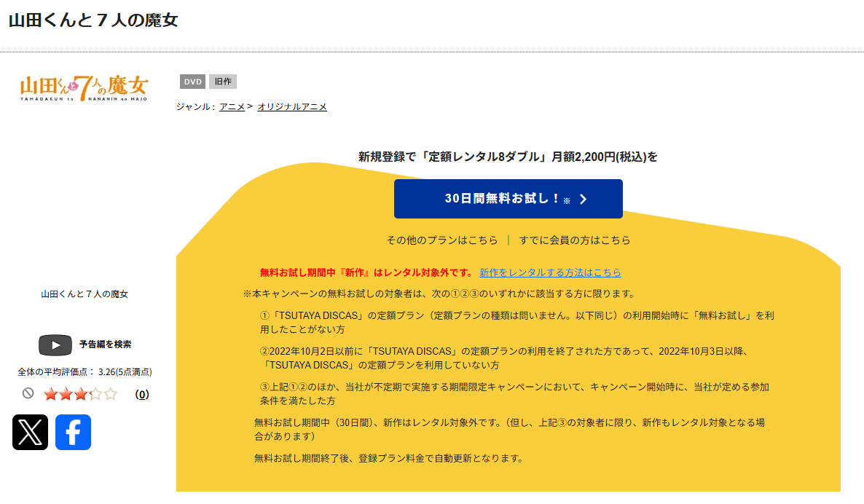Start the 30日間無料お試し trial button

click(x=508, y=199)
